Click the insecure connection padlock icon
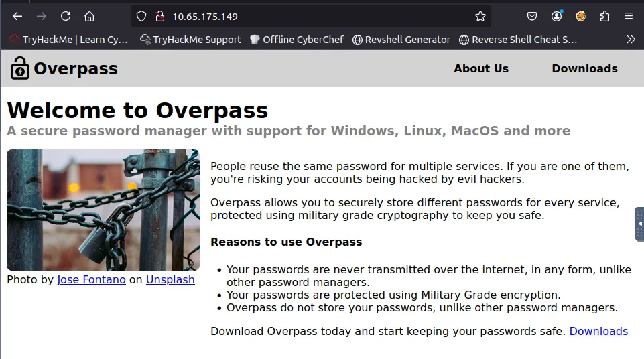 (159, 16)
